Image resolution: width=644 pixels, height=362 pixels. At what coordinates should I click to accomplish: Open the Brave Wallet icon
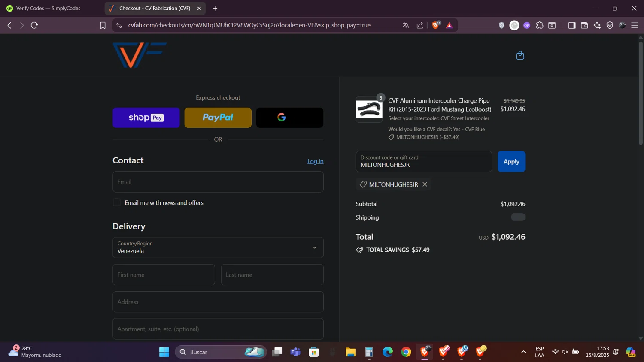tap(584, 25)
